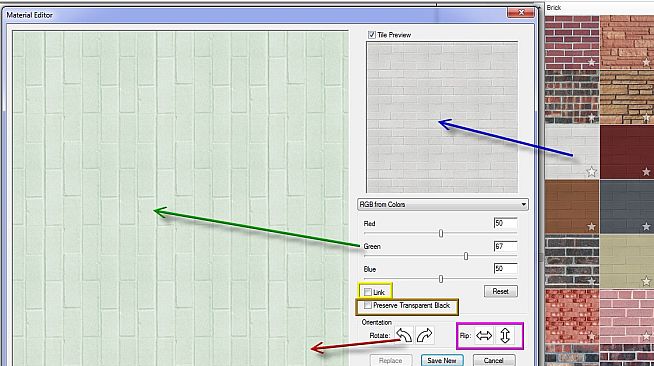The image size is (654, 366).
Task: Open the RGB from Colors dropdown
Action: pos(443,204)
